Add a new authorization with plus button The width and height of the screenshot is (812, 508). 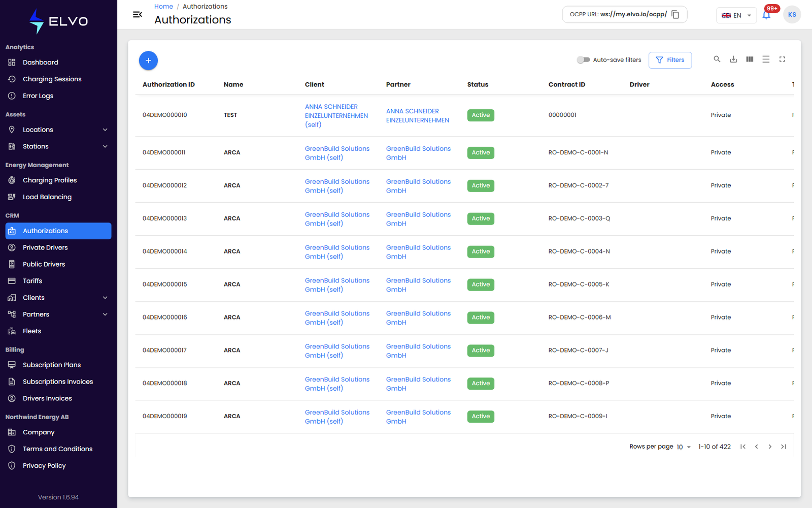tap(148, 60)
